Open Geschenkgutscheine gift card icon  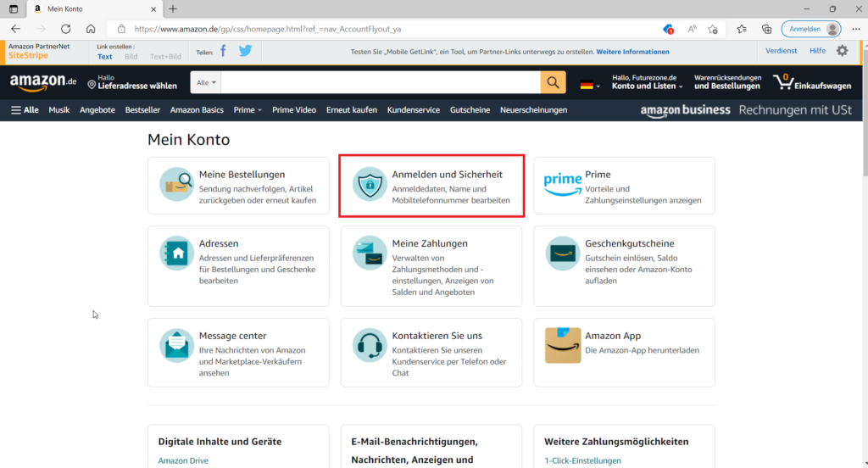click(563, 253)
